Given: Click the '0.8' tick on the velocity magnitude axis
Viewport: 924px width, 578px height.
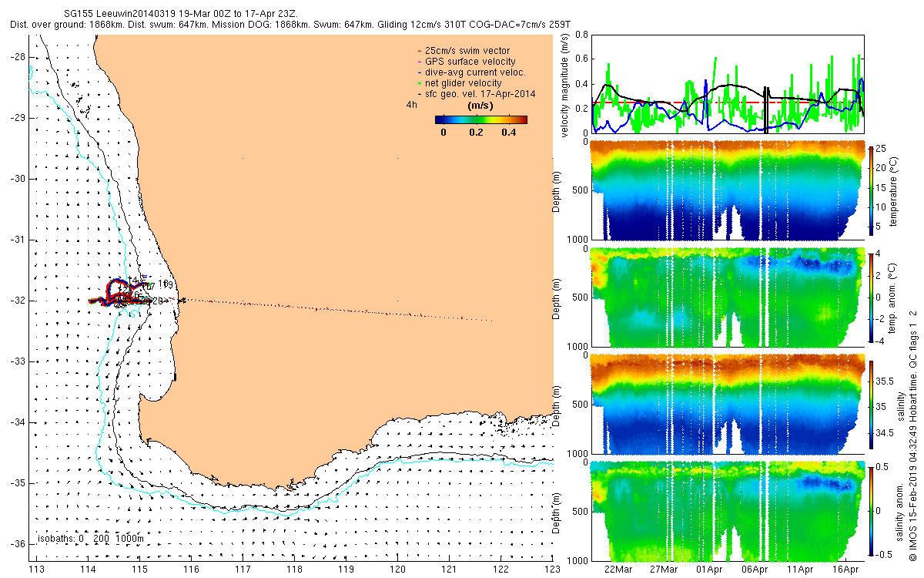Looking at the screenshot, I should 581,35.
